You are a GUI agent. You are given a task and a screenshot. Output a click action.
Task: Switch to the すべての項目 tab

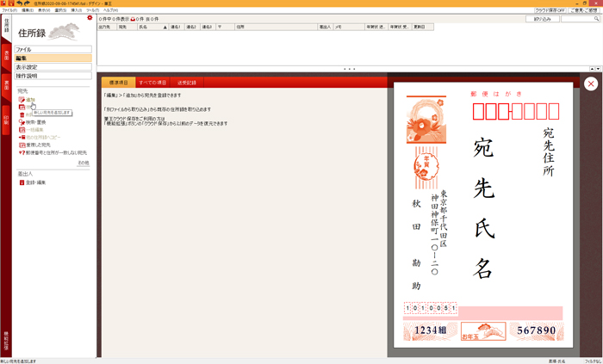pos(152,83)
